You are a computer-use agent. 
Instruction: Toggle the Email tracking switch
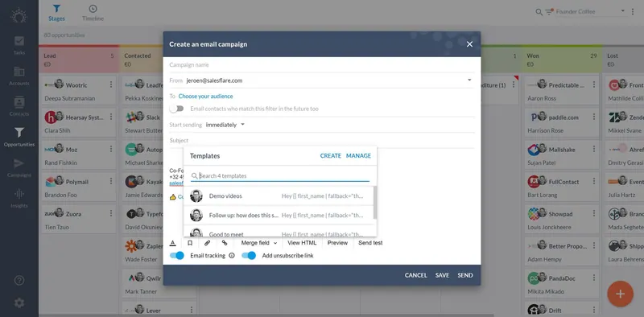[177, 255]
